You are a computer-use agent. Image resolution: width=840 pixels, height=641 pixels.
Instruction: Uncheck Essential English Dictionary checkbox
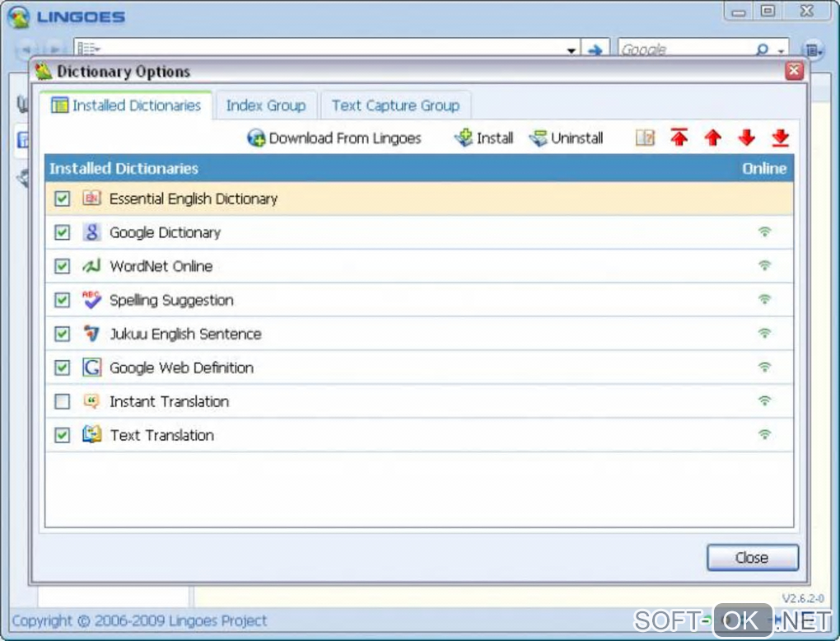tap(62, 199)
